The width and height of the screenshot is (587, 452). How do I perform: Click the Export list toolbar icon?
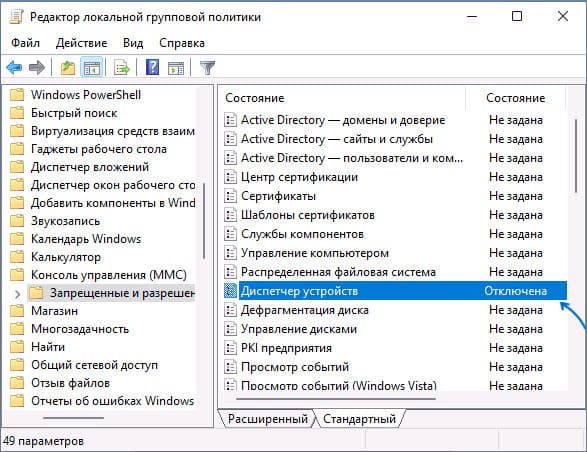tap(122, 68)
